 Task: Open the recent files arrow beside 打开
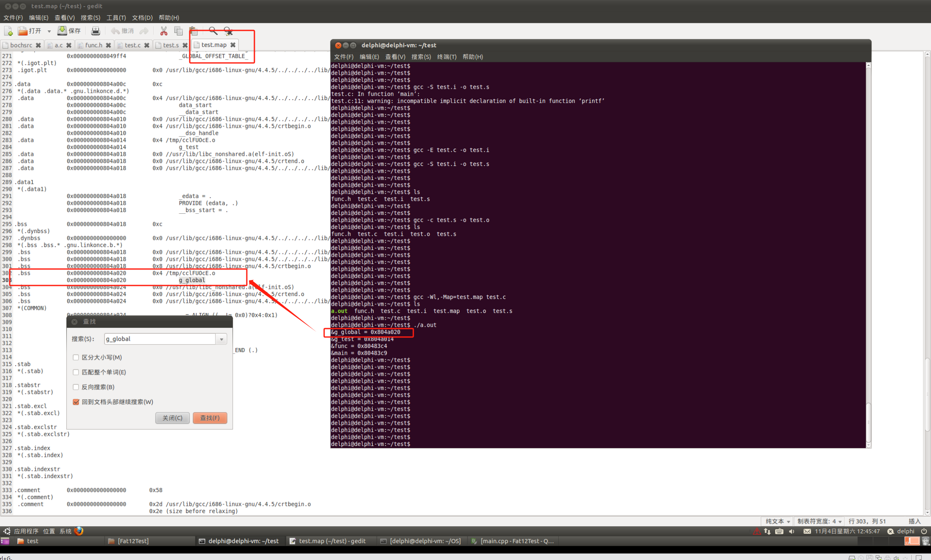pos(49,31)
